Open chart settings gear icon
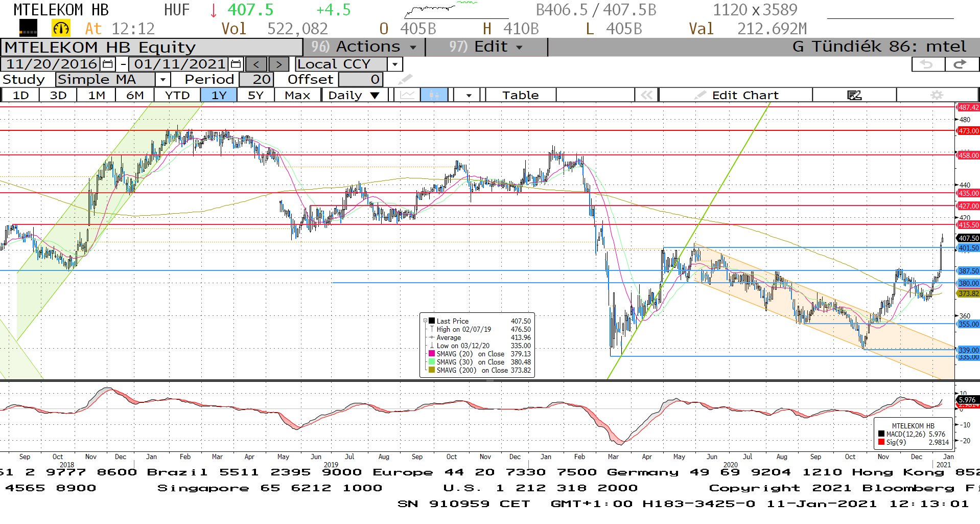This screenshot has width=980, height=524. point(937,95)
